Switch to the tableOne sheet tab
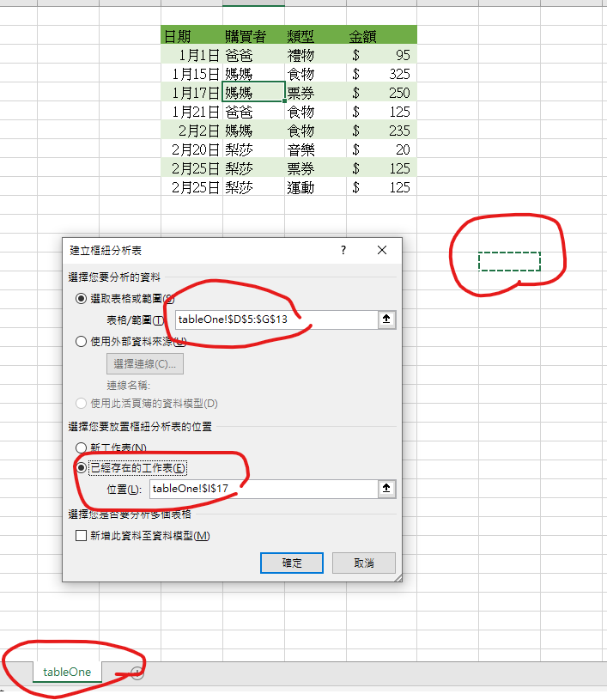607x700 pixels. [x=67, y=672]
